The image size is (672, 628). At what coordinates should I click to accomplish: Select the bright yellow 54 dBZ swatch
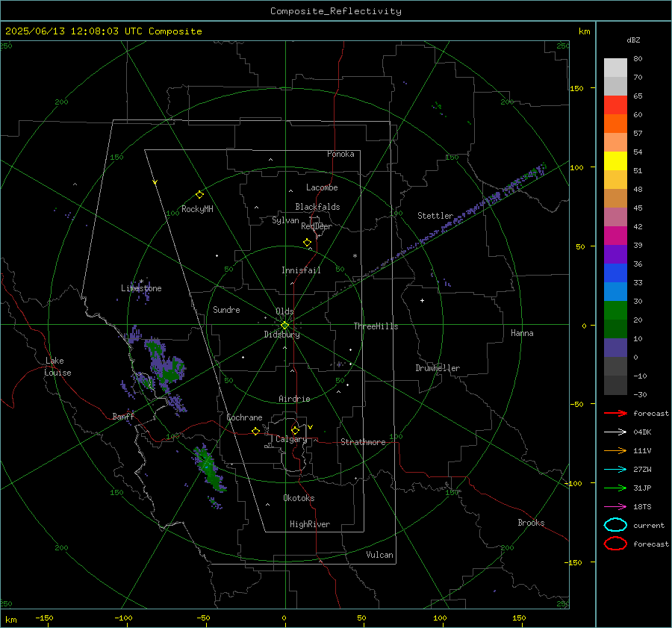tap(615, 161)
